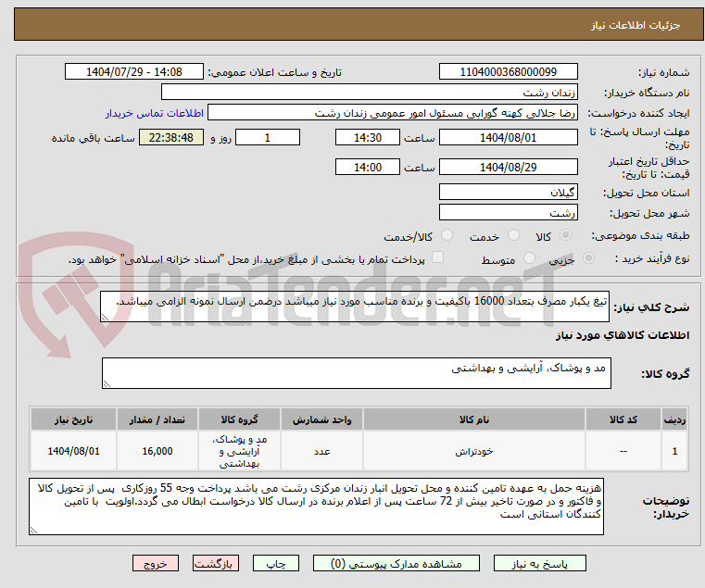This screenshot has height=588, width=705.
Task: Click the پاسخ به نیاز button
Action: pos(539,563)
